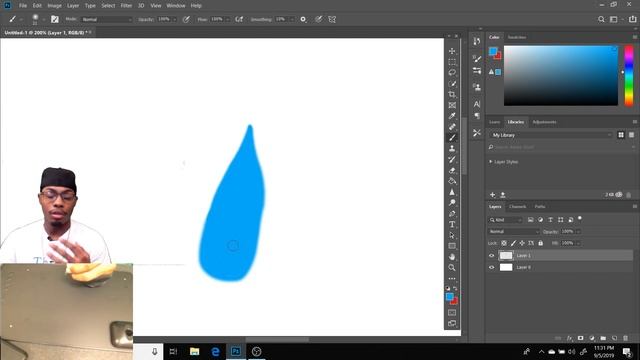Screen dimensions: 640x360
Task: Switch to the Channels tab
Action: click(518, 207)
